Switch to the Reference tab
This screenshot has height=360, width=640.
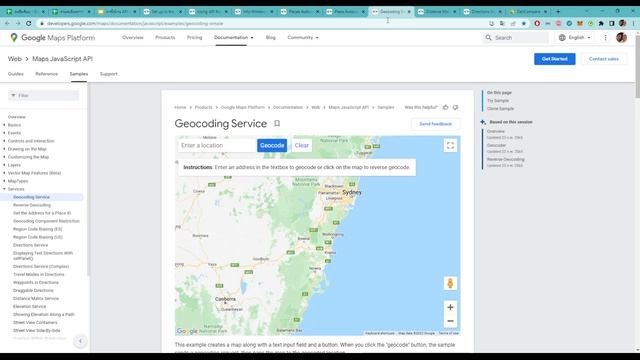[47, 74]
